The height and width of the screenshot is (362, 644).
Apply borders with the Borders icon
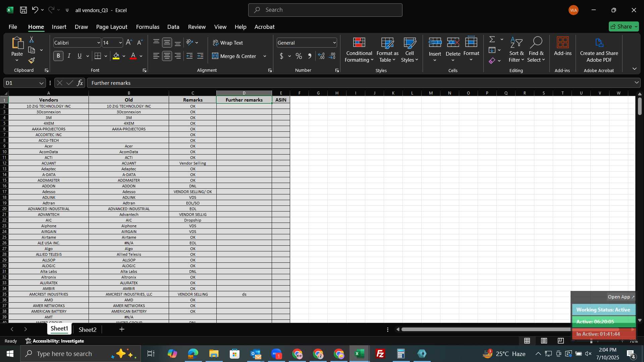click(98, 56)
